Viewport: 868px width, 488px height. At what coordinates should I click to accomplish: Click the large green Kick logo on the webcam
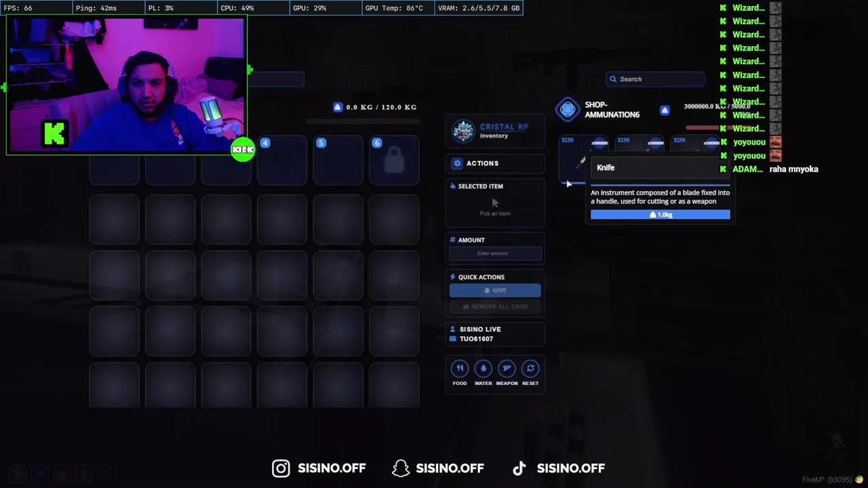tap(55, 134)
